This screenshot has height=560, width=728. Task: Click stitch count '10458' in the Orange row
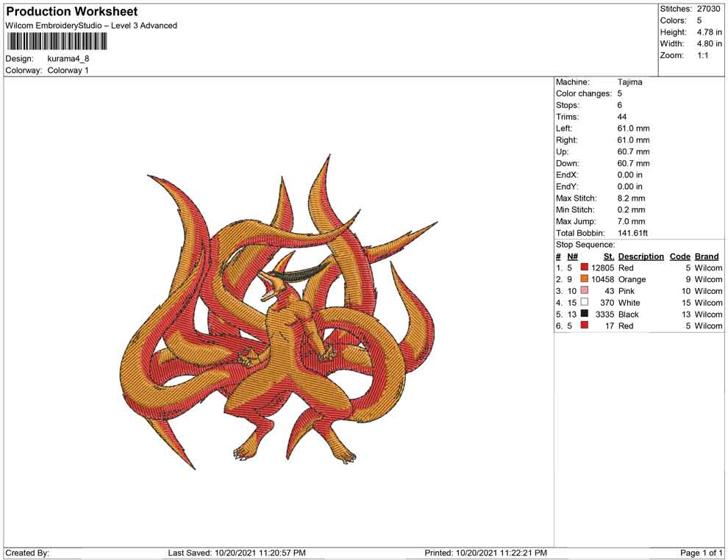(603, 279)
